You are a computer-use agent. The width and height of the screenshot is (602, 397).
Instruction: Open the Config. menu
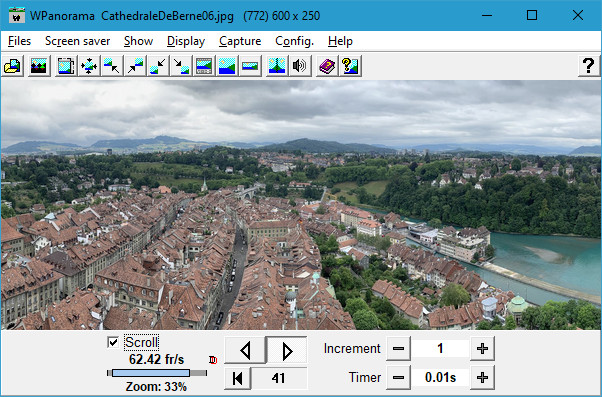294,41
